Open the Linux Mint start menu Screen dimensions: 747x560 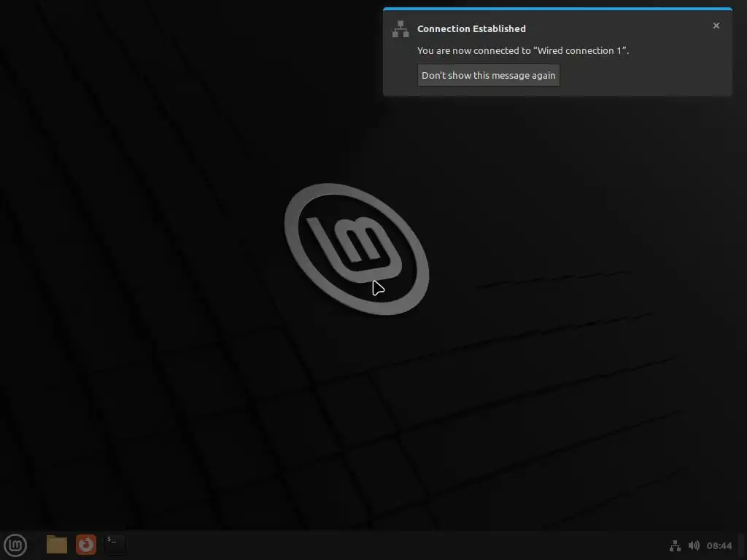(x=15, y=545)
